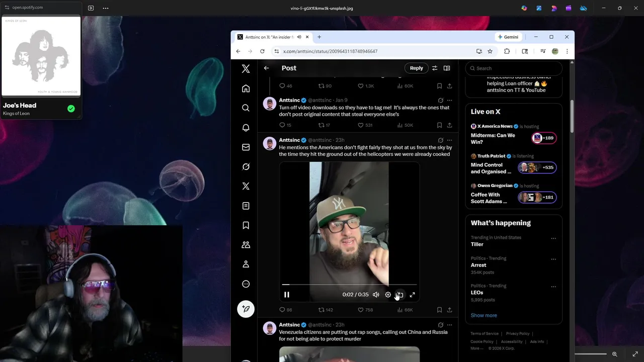
Task: Open Grok action on the Jan 9 post
Action: coord(441,100)
